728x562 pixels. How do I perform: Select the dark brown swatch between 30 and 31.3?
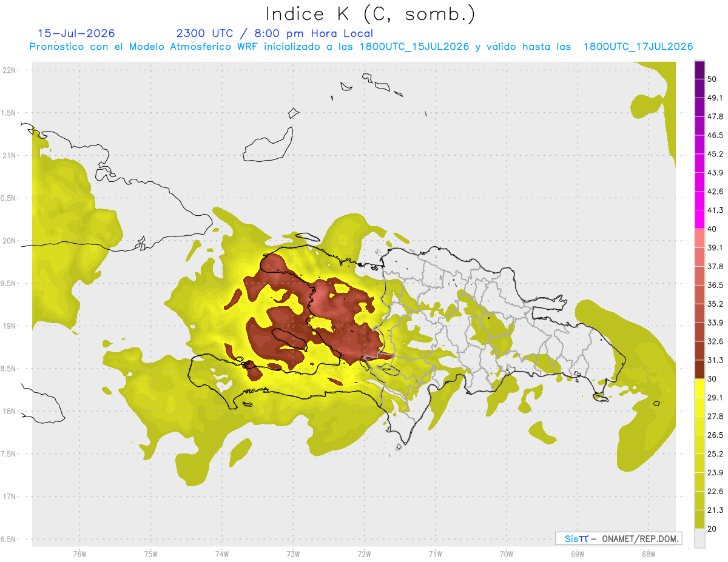699,369
